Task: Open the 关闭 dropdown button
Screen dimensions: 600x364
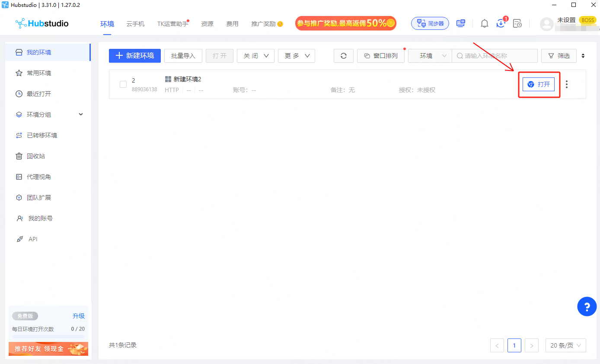Action: [255, 56]
